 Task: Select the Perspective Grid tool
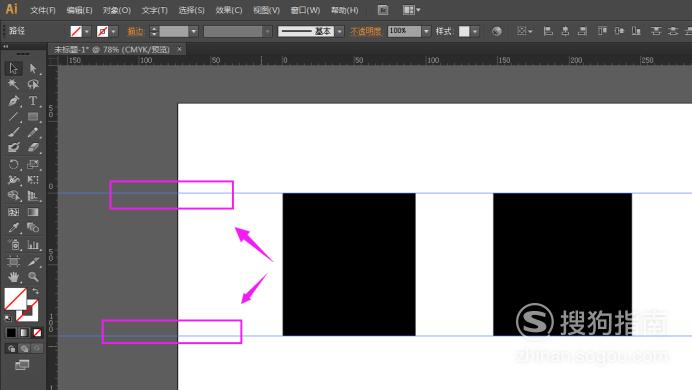coord(33,195)
